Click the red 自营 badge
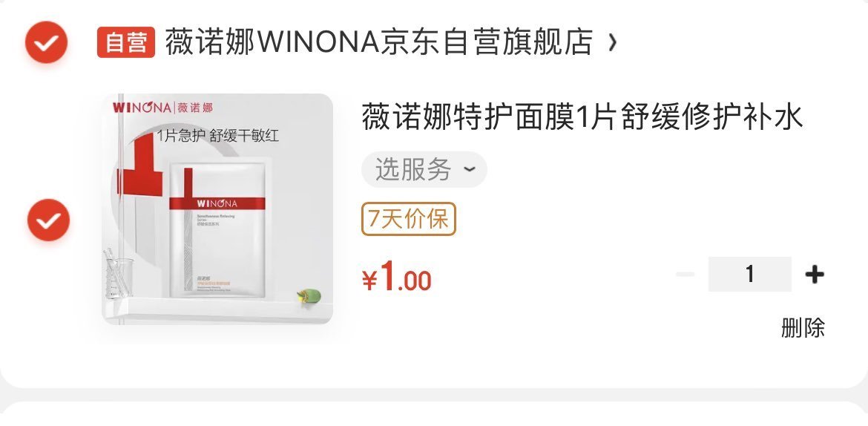Viewport: 868px width, 426px height. pos(125,42)
